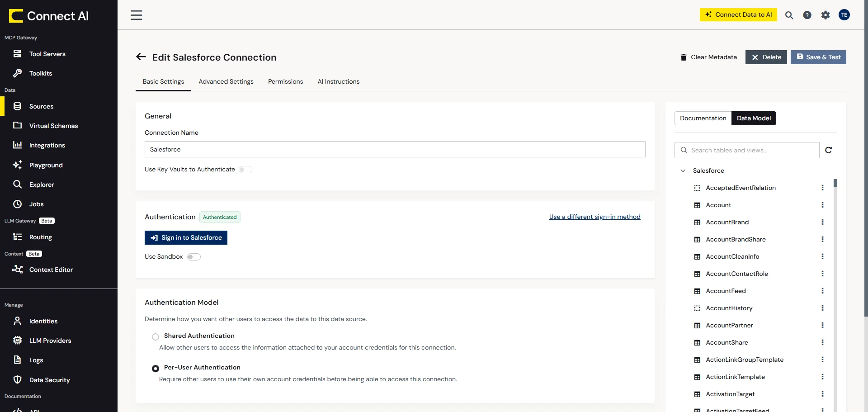This screenshot has width=868, height=412.
Task: Open Tool Servers in sidebar
Action: coord(47,54)
